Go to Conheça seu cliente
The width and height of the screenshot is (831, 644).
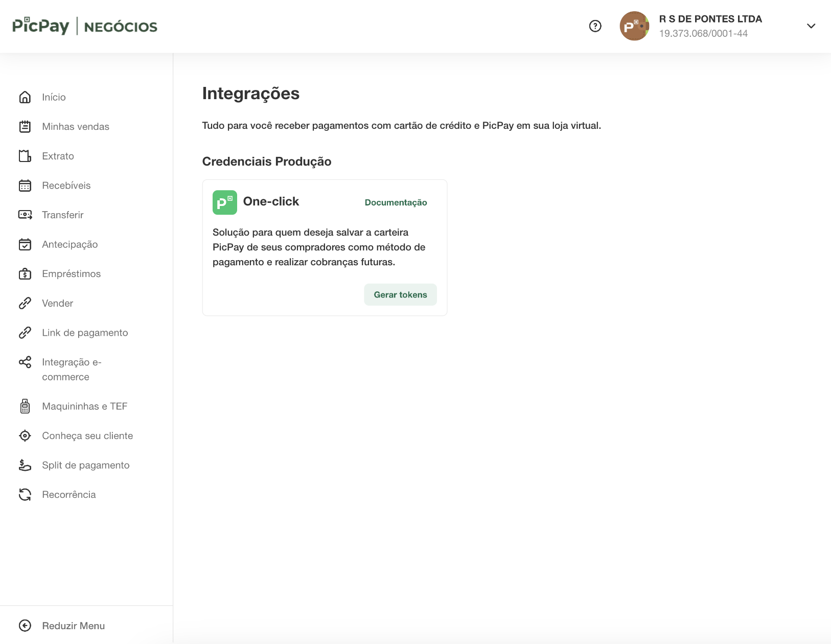pos(86,436)
